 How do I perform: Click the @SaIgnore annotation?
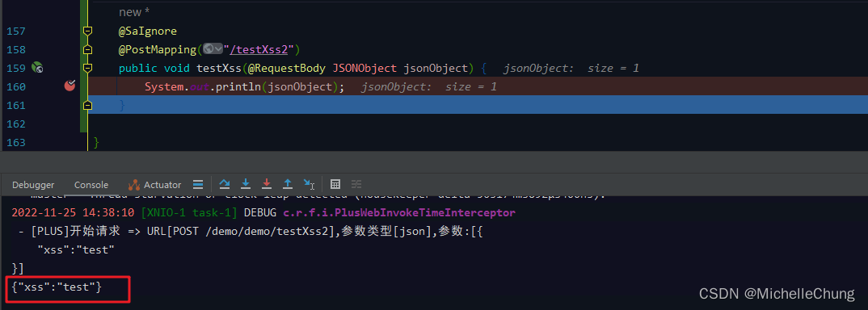pyautogui.click(x=147, y=31)
